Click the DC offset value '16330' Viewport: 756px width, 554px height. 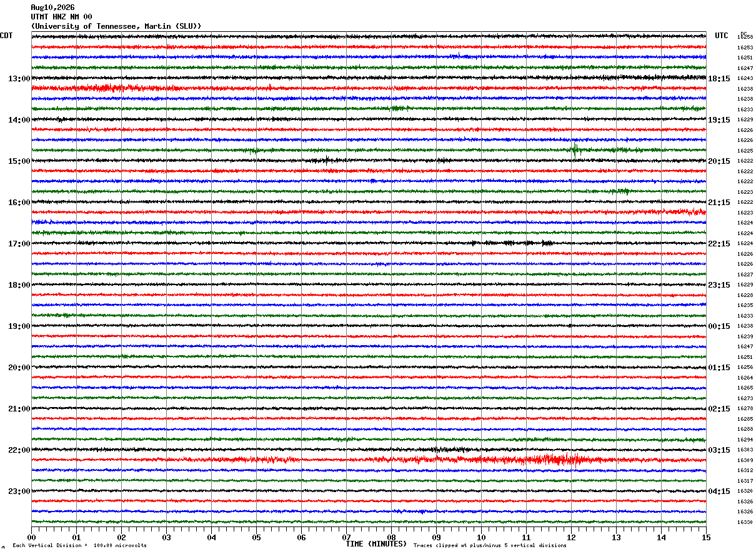pos(745,522)
